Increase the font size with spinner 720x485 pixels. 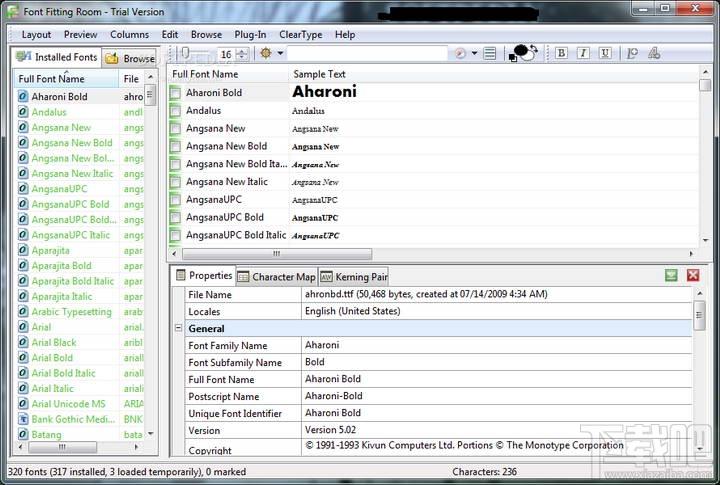[243, 51]
